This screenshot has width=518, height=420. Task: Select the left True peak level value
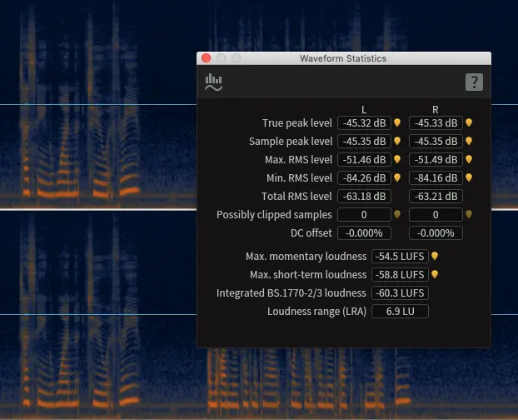pyautogui.click(x=364, y=122)
